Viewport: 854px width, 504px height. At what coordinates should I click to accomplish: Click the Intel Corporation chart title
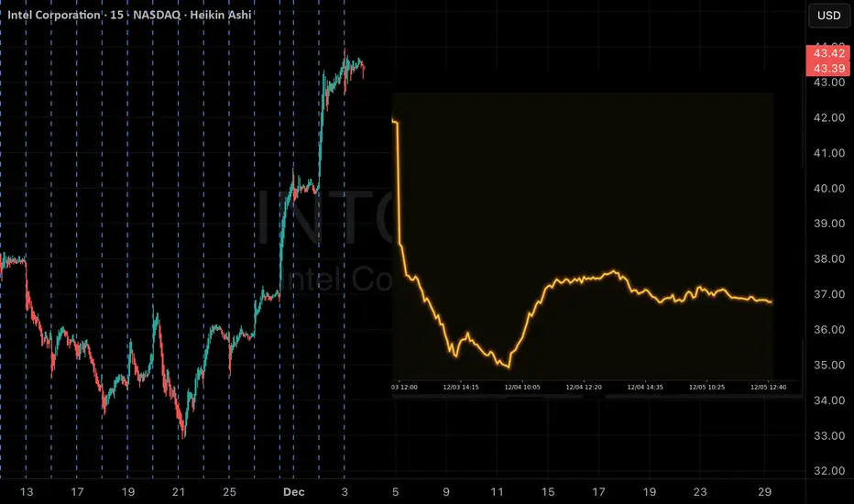(129, 15)
